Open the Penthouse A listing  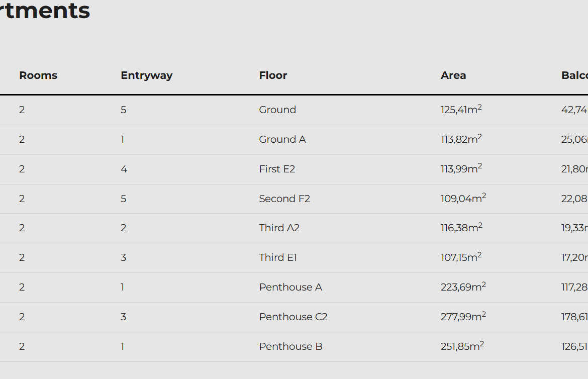(x=290, y=287)
